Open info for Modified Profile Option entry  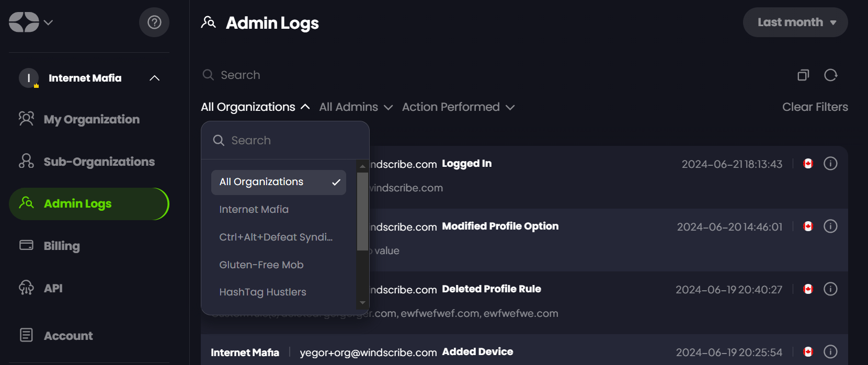(830, 226)
